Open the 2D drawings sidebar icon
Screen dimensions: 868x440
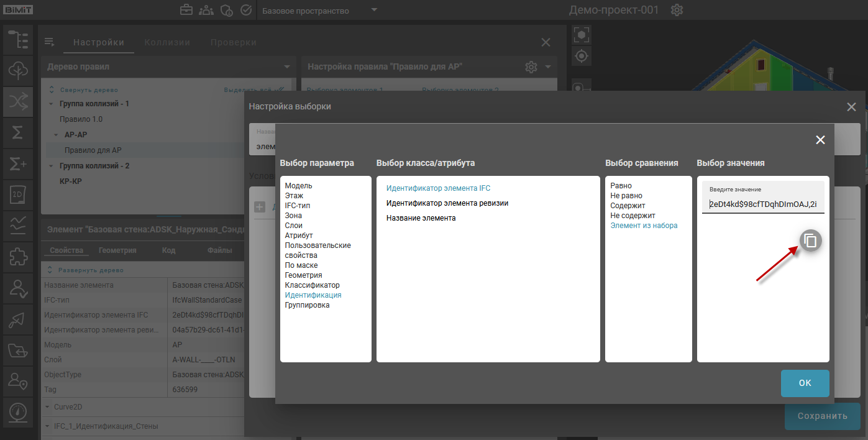[18, 195]
